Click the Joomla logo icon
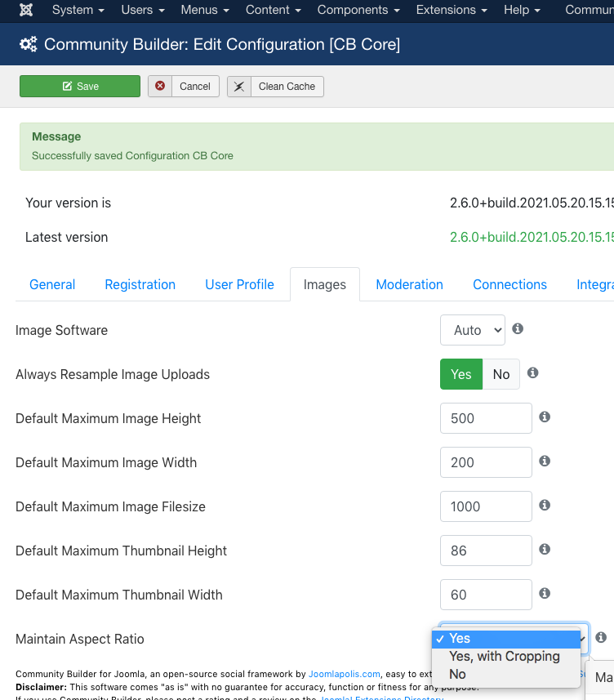 [26, 10]
